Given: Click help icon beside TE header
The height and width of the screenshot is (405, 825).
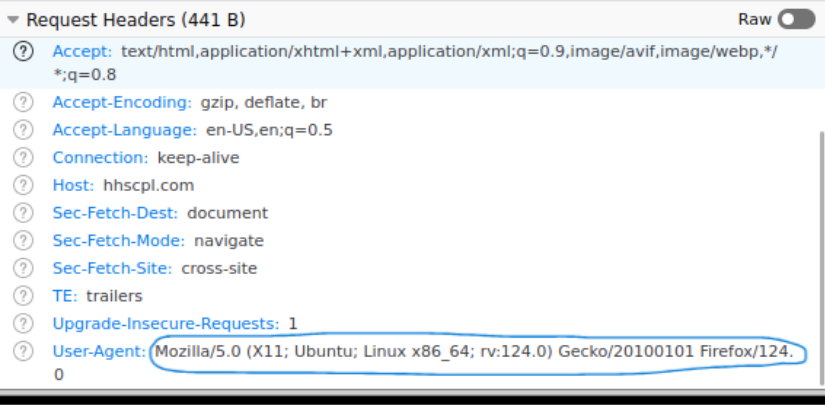Looking at the screenshot, I should pos(23,296).
